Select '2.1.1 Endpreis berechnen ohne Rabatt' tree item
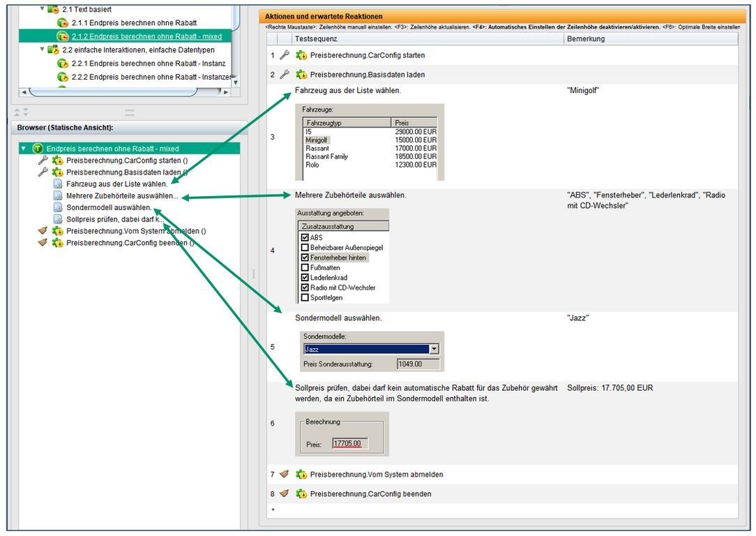This screenshot has height=536, width=756. pyautogui.click(x=134, y=22)
